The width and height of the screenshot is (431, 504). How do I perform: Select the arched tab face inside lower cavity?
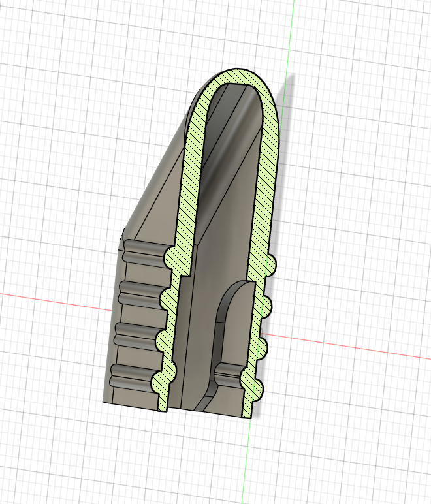(x=237, y=324)
